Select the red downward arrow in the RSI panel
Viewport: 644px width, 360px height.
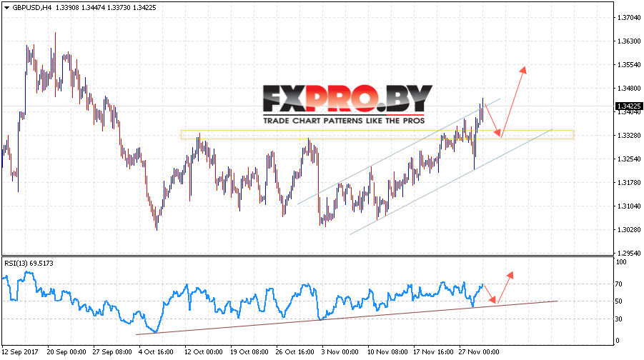[490, 294]
